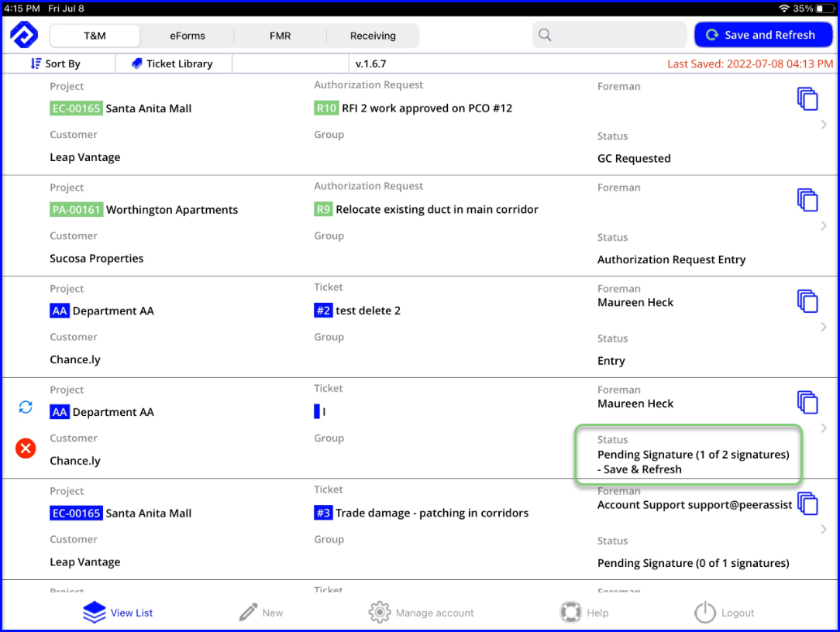840x632 pixels.
Task: Open the Save & Refresh pending ticket chevron
Action: pyautogui.click(x=824, y=428)
